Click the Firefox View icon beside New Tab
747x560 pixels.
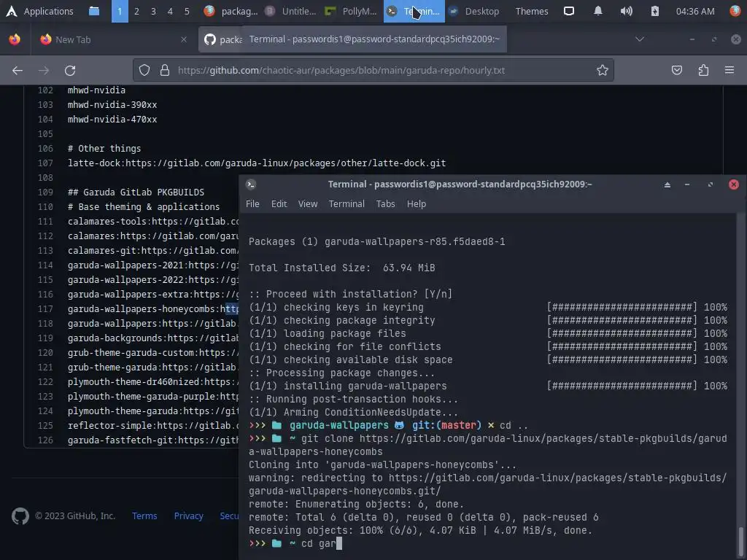point(15,39)
